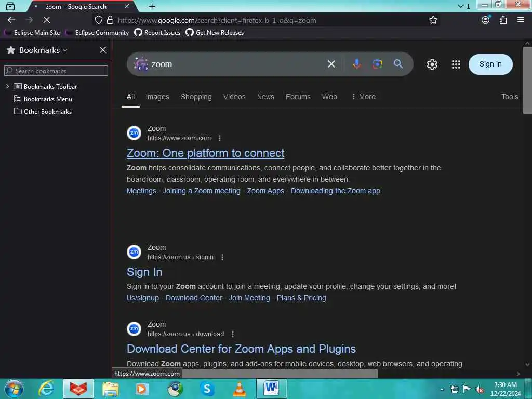Screen dimensions: 532x399
Task: Click the Google Sign in button
Action: tap(490, 64)
